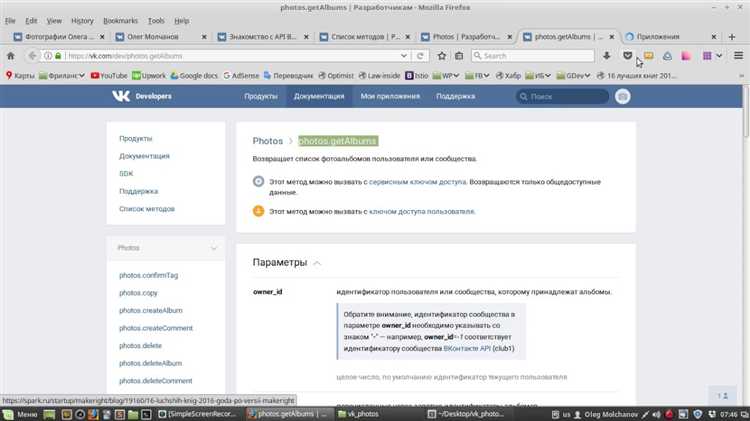This screenshot has height=421, width=750.
Task: Click the Photos breadcrumb link
Action: 267,141
